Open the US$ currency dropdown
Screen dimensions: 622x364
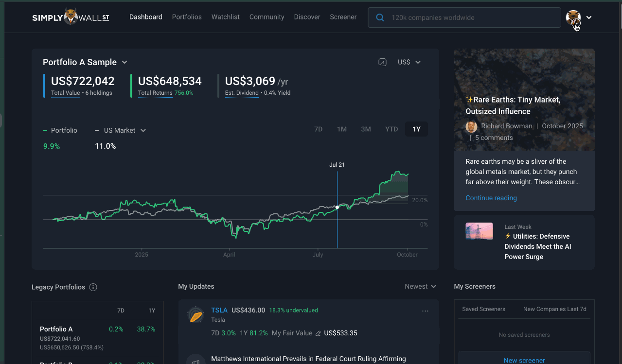(409, 62)
